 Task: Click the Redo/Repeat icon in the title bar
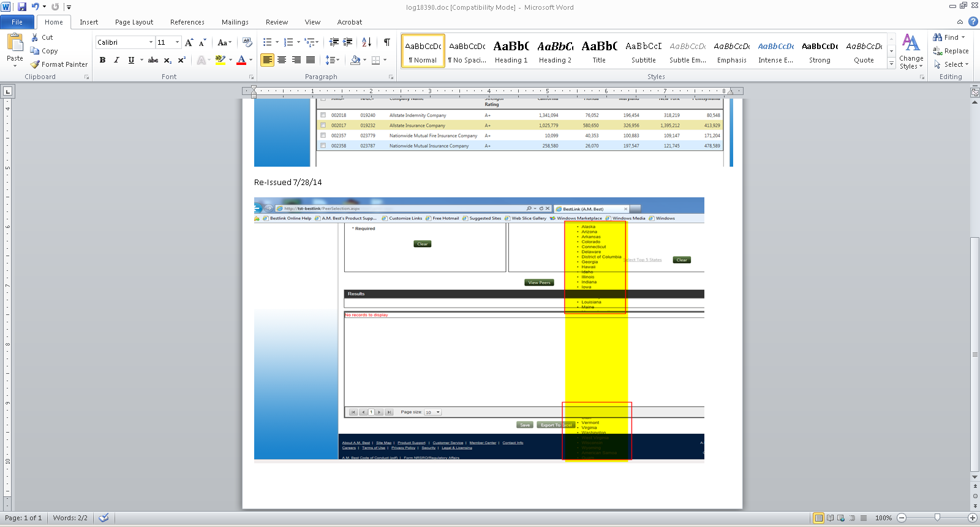click(x=55, y=7)
